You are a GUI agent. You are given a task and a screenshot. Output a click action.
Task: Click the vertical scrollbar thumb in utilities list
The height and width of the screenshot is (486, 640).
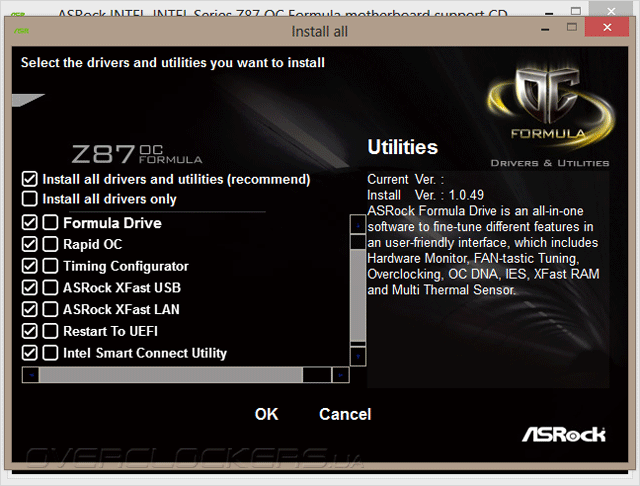point(358,295)
